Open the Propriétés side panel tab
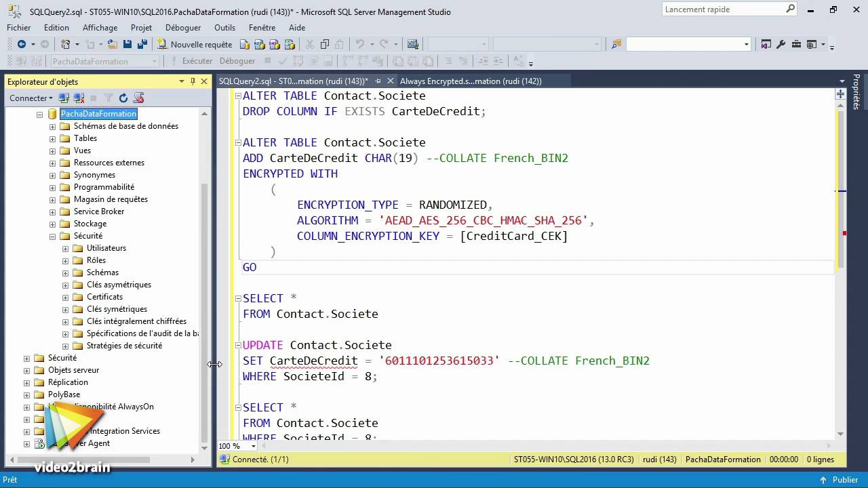 tap(856, 91)
